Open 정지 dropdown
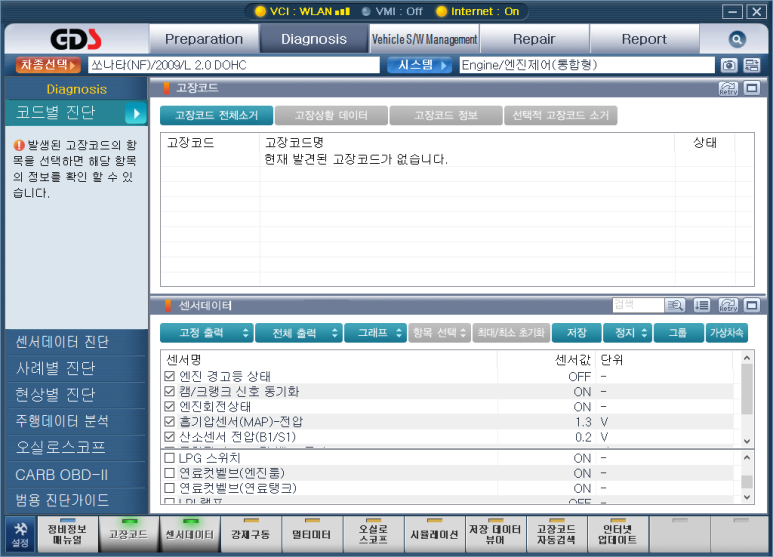The width and height of the screenshot is (773, 557). 627,333
